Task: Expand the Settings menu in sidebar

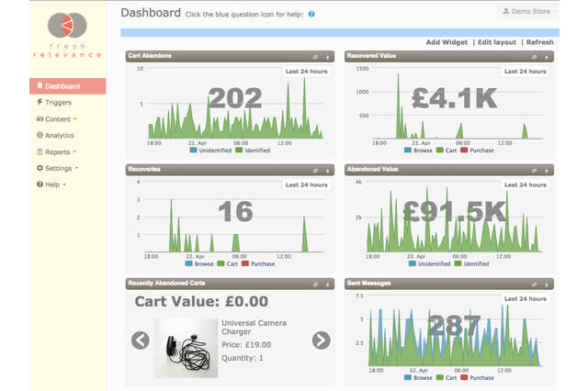Action: pos(57,168)
